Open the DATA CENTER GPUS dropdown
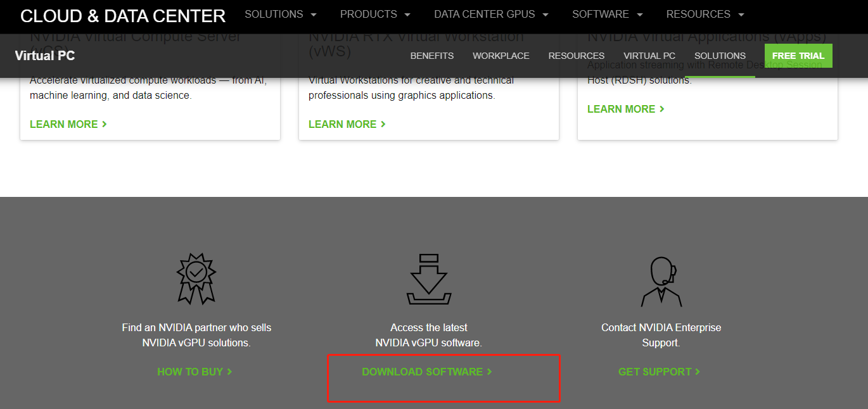This screenshot has height=409, width=868. 485,14
